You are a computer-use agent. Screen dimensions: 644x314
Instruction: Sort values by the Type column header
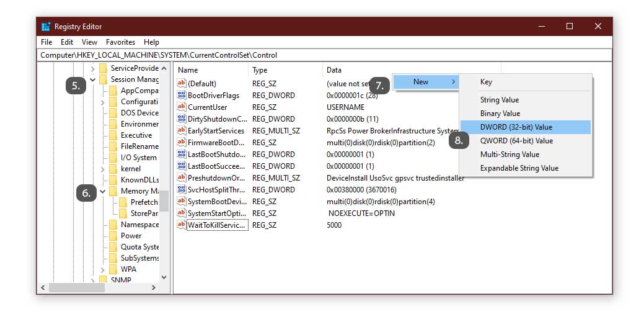pos(286,70)
